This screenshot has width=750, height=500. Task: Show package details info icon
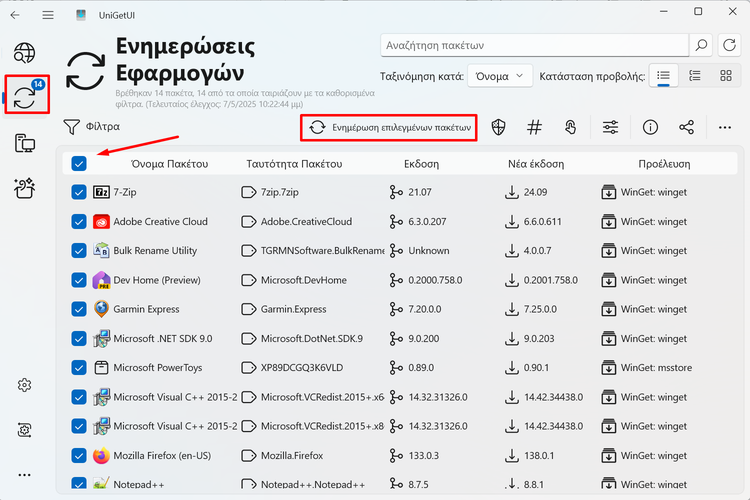coord(650,127)
